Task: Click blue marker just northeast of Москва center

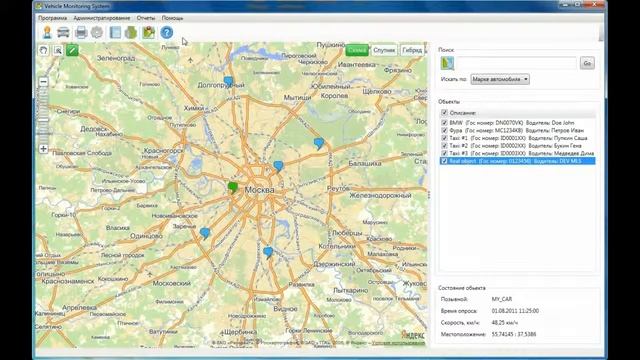Action: click(x=278, y=166)
